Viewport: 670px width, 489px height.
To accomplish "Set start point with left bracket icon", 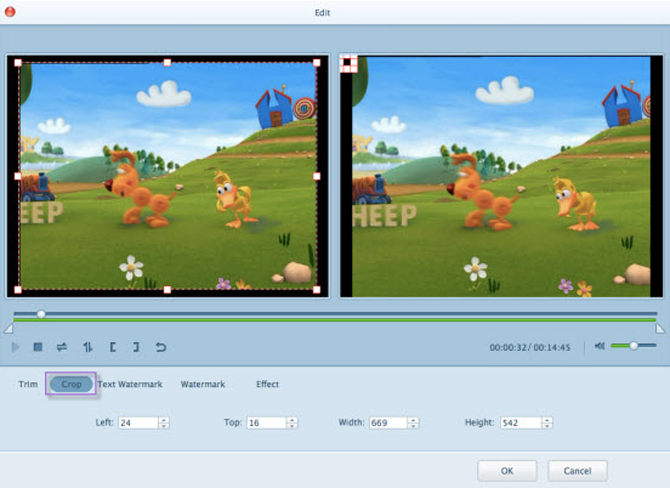I will 112,347.
